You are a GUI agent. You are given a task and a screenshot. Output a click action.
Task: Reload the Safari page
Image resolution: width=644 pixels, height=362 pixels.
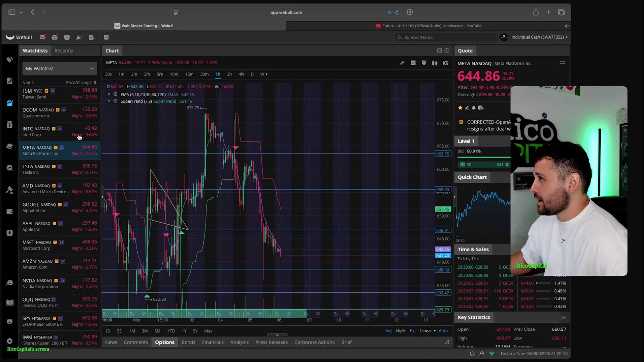(x=397, y=12)
